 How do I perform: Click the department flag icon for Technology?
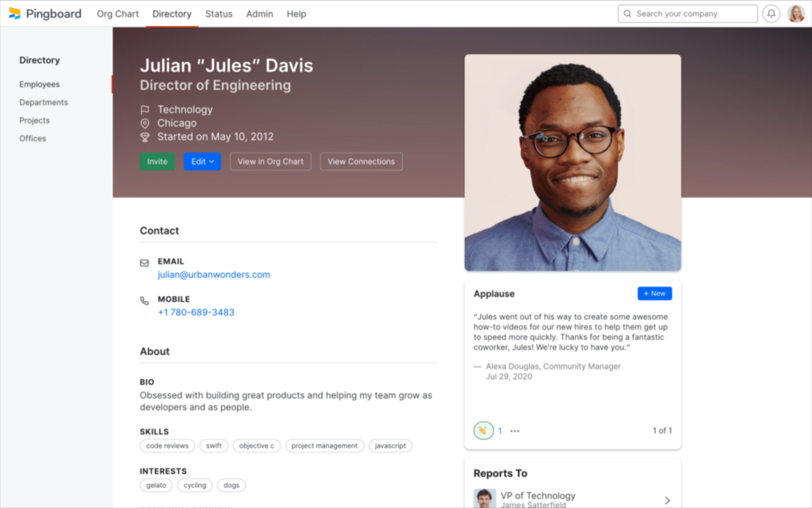point(145,110)
